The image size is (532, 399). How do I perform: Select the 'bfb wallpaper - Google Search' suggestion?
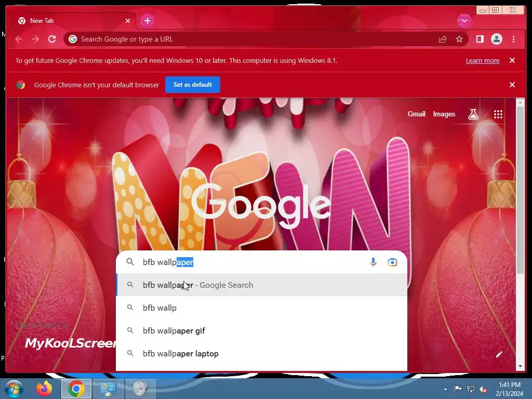click(262, 285)
